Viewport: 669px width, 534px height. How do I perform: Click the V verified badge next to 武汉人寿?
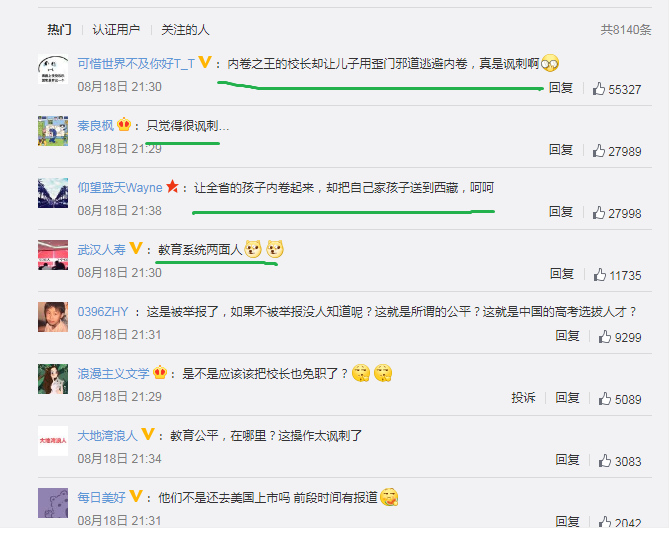(136, 248)
